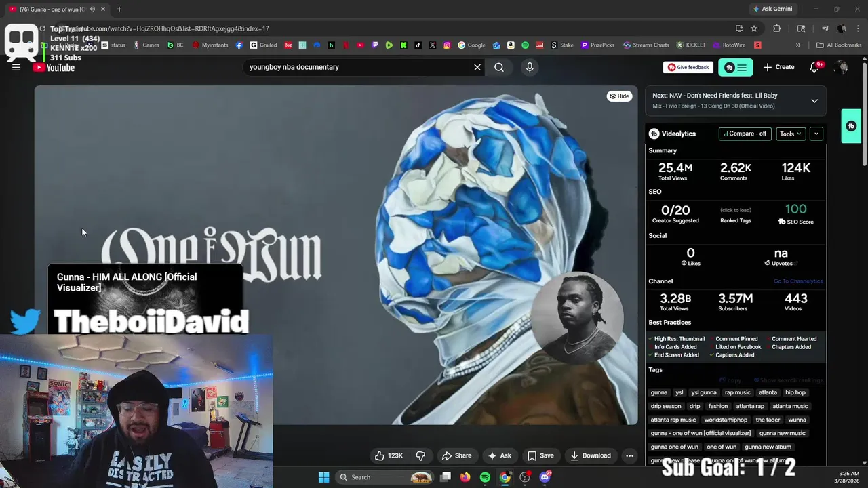
Task: Dislike the video with thumbs down
Action: (420, 455)
